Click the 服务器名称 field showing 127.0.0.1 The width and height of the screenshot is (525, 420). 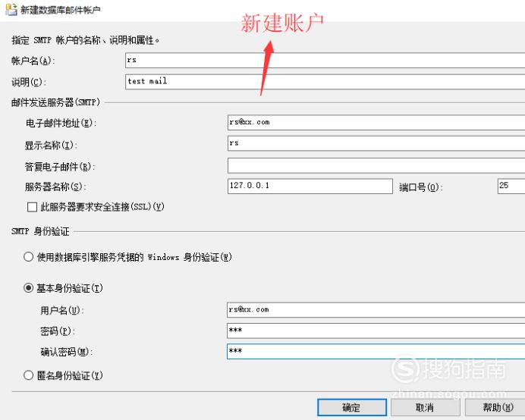310,186
